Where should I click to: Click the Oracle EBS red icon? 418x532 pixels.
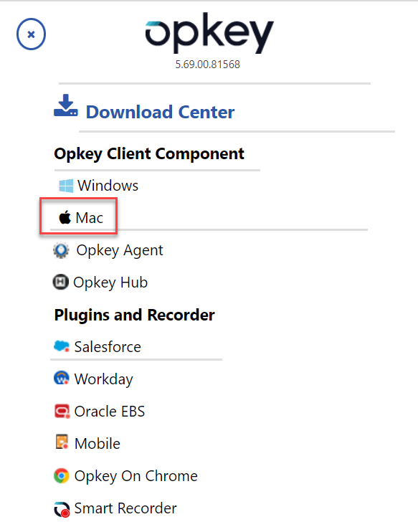62,411
